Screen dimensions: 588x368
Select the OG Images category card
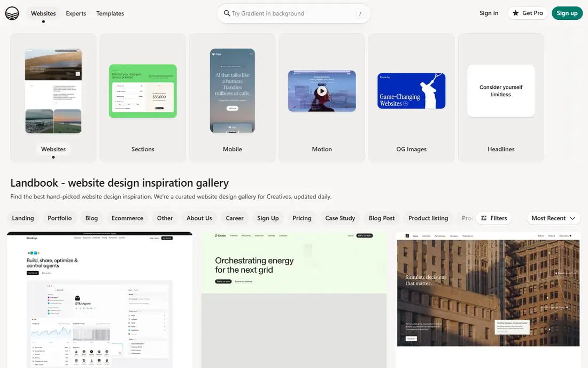[412, 97]
